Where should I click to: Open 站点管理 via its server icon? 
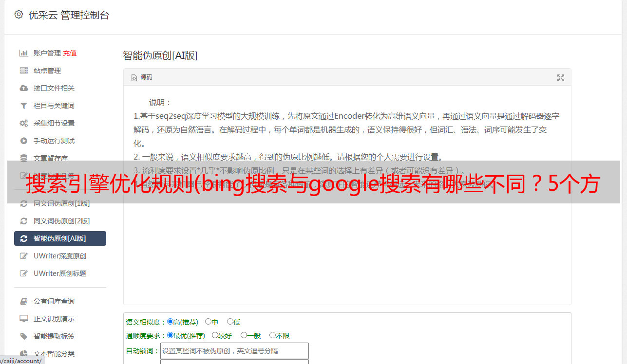23,71
